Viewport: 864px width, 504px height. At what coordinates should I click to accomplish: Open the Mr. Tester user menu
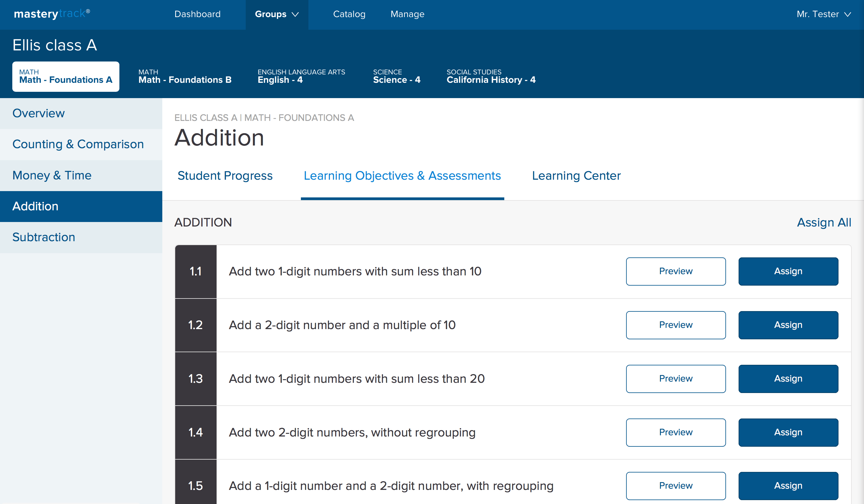coord(823,14)
